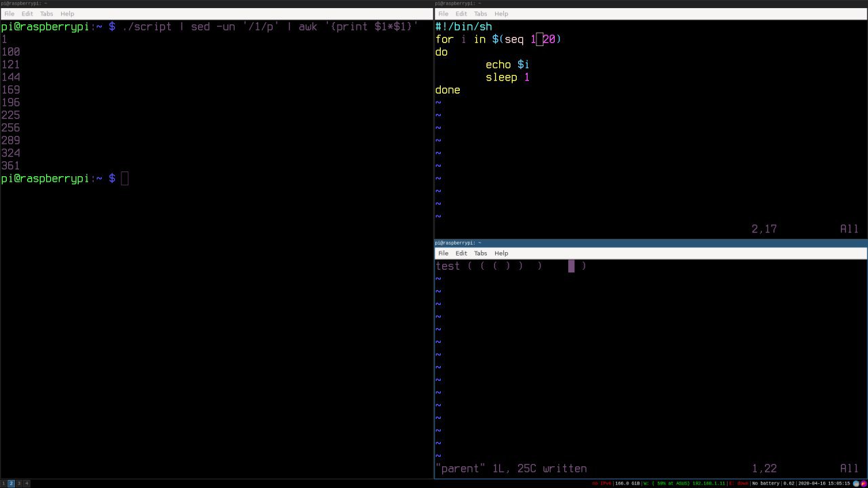Click the blue tray icon in status bar

(x=856, y=483)
